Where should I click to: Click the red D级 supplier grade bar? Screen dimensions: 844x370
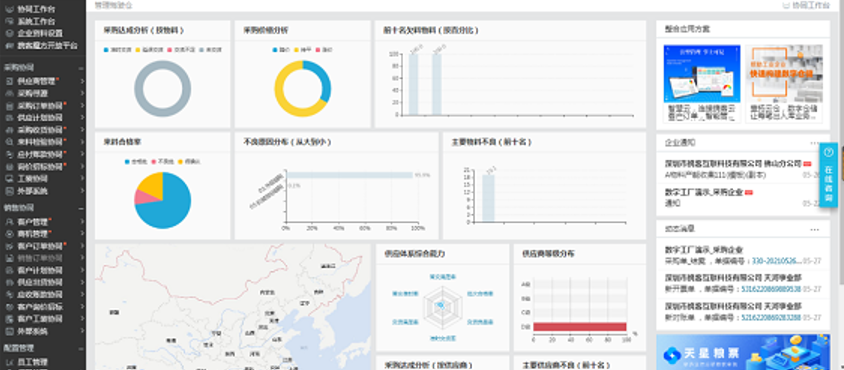(580, 326)
